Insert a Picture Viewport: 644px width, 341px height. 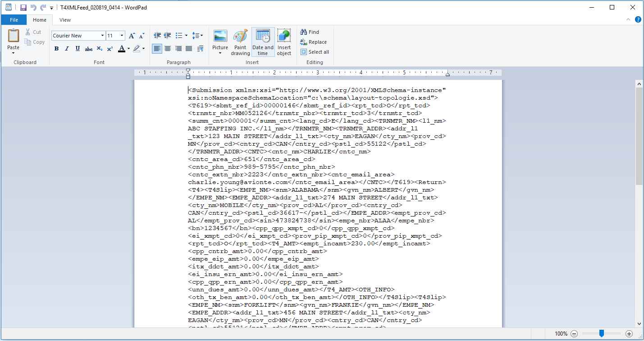(x=220, y=37)
